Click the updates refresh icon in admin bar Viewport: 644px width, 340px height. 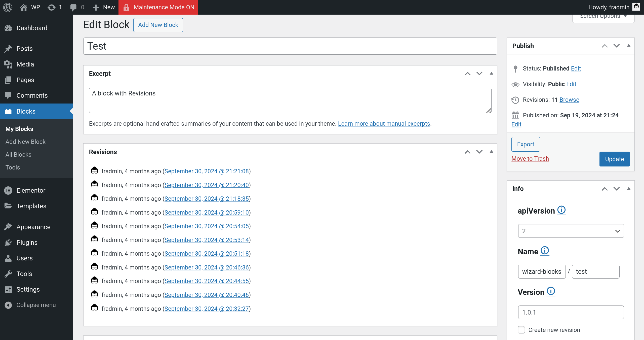[x=51, y=7]
